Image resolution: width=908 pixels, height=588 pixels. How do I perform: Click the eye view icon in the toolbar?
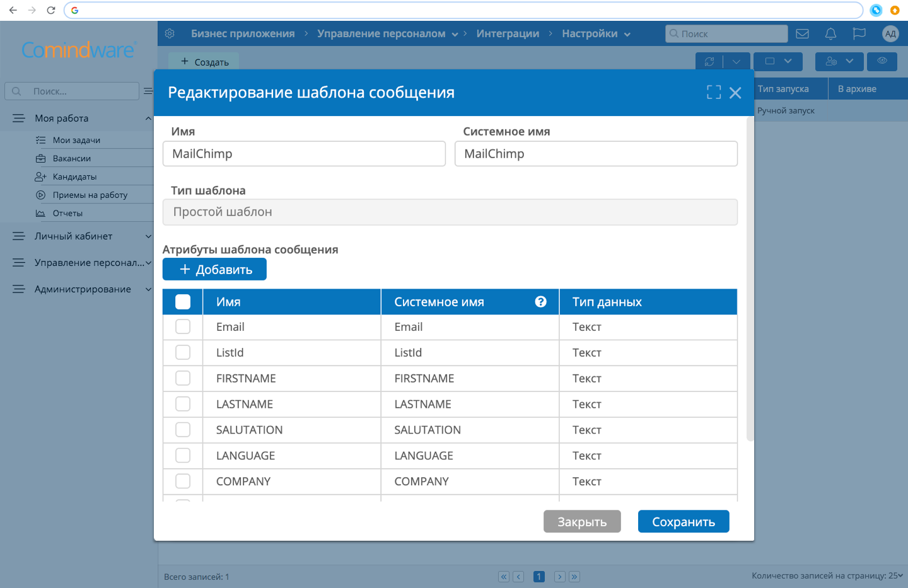tap(882, 61)
